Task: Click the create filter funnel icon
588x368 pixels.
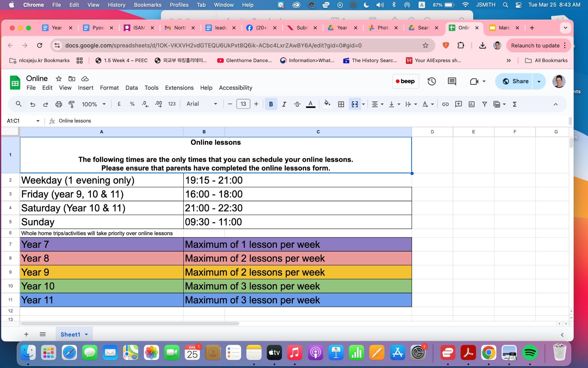Action: pyautogui.click(x=484, y=104)
